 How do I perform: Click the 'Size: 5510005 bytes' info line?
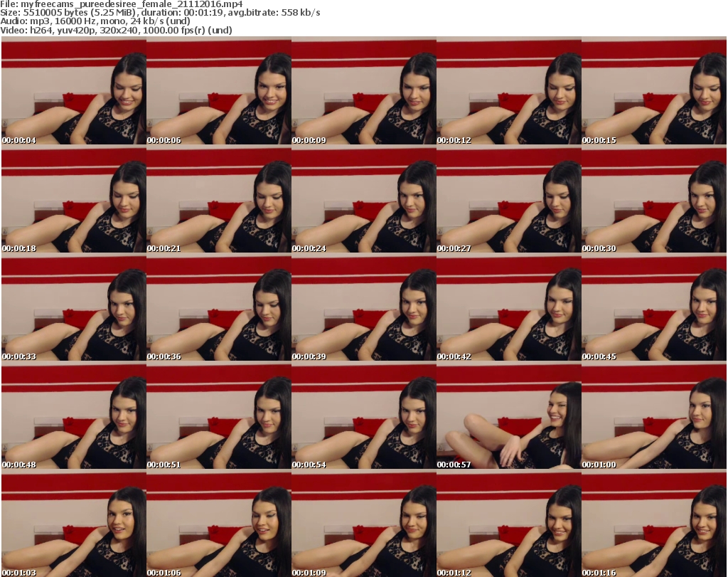pos(160,13)
